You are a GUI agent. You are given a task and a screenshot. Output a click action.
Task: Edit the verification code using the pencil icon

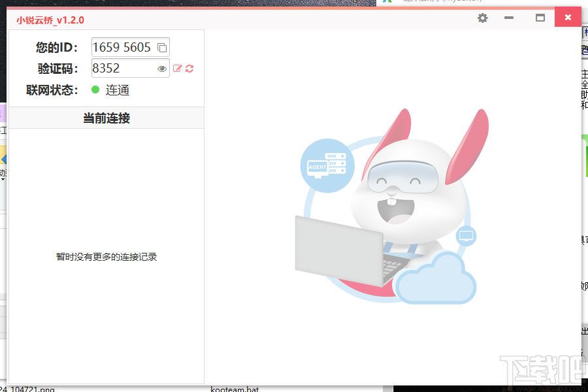click(178, 68)
